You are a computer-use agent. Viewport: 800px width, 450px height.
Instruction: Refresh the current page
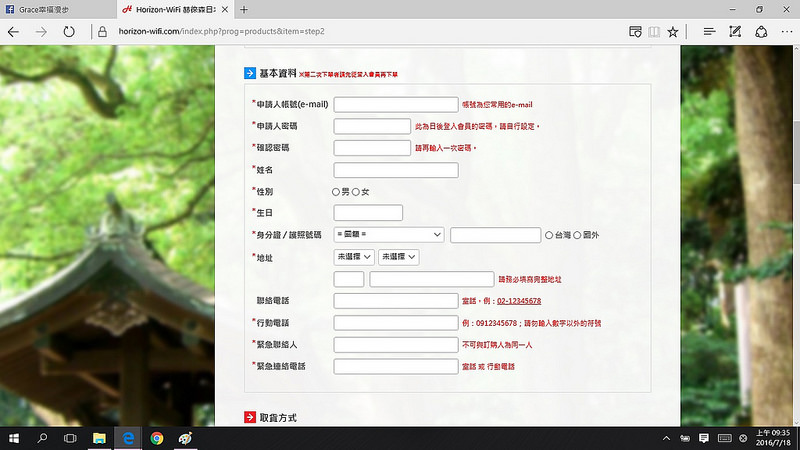pos(69,32)
